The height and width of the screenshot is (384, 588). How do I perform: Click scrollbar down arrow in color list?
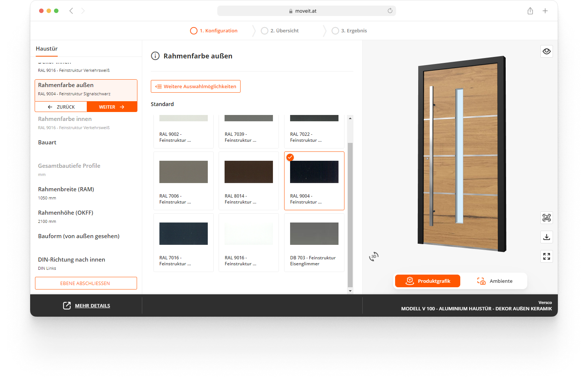[350, 291]
